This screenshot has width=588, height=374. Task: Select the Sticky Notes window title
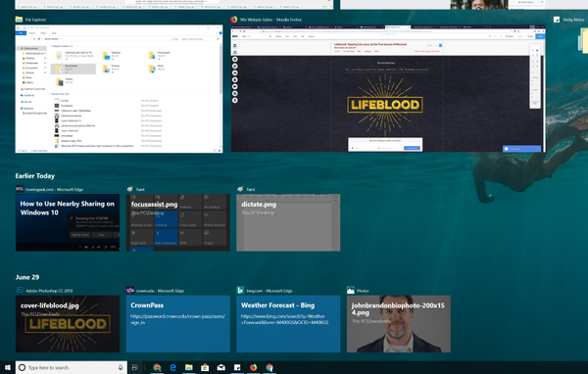(x=573, y=20)
